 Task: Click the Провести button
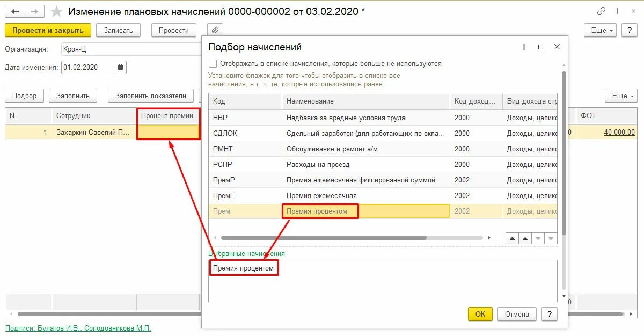(x=174, y=31)
